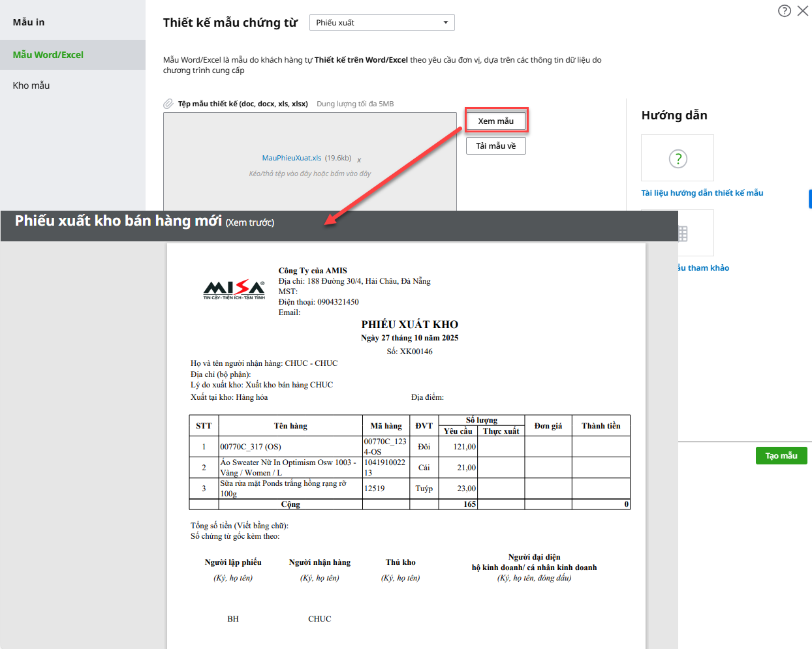The image size is (812, 649).
Task: Select the Kho mẫu sidebar item
Action: [x=31, y=85]
